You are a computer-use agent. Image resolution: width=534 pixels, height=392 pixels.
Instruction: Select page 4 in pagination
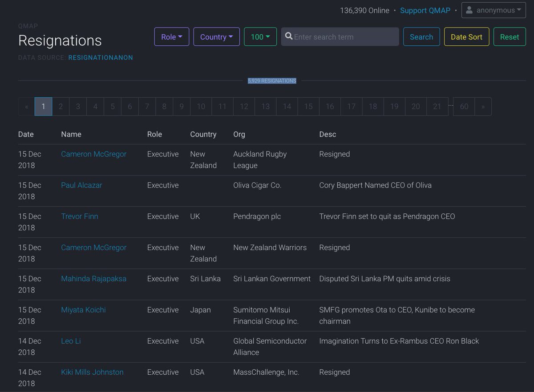tap(95, 107)
